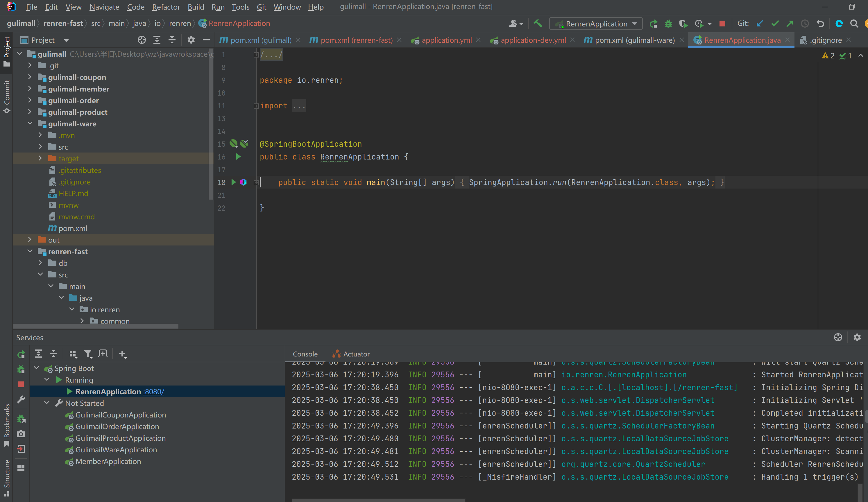Open Services filter funnel icon
This screenshot has width=868, height=502.
(88, 354)
